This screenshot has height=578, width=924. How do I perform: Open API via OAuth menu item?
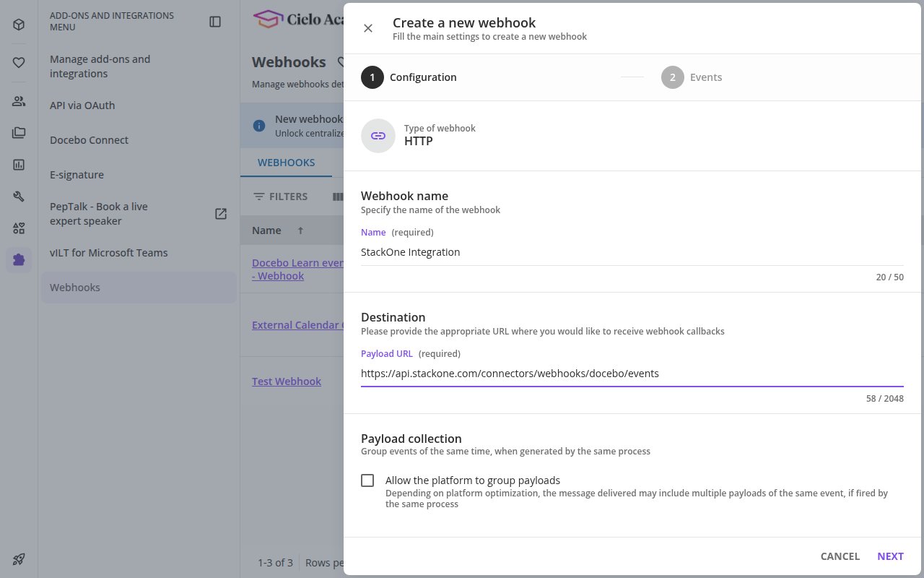(x=139, y=105)
